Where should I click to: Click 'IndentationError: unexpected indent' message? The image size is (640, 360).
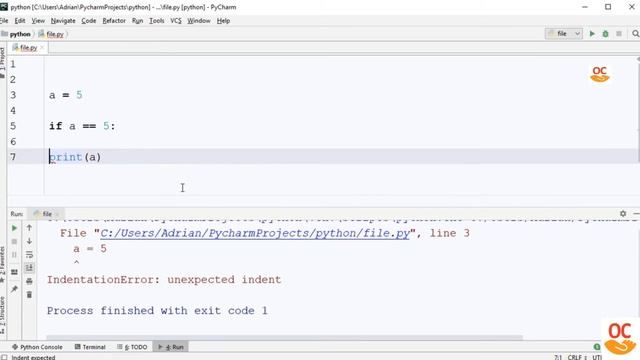[164, 280]
